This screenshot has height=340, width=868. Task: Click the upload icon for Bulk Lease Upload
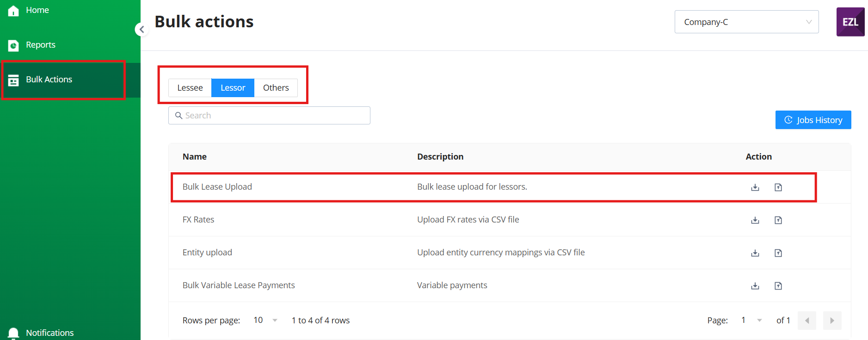(x=778, y=187)
